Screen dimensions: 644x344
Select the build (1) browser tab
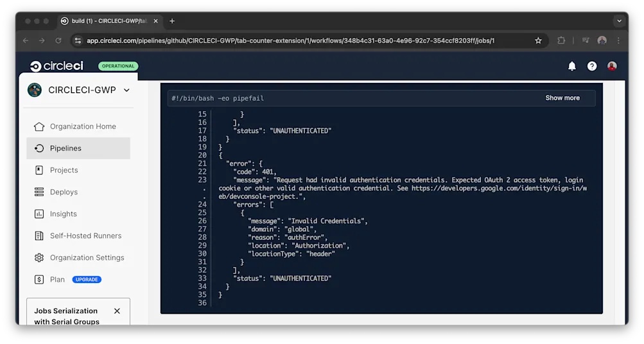(109, 21)
